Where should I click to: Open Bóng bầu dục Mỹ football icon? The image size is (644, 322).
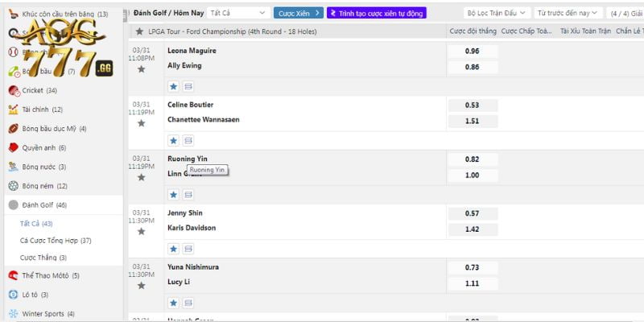tap(13, 129)
